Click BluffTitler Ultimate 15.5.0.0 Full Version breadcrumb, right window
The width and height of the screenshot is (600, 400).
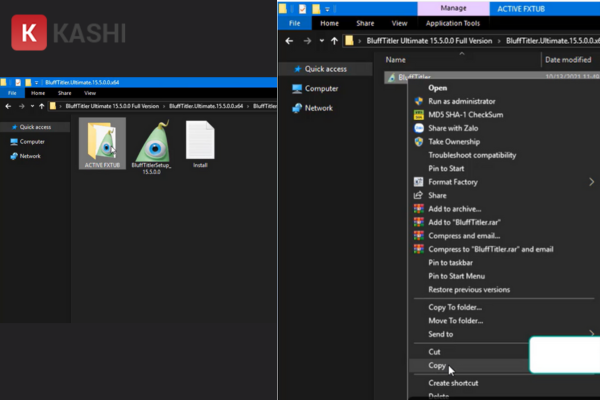[x=429, y=41]
